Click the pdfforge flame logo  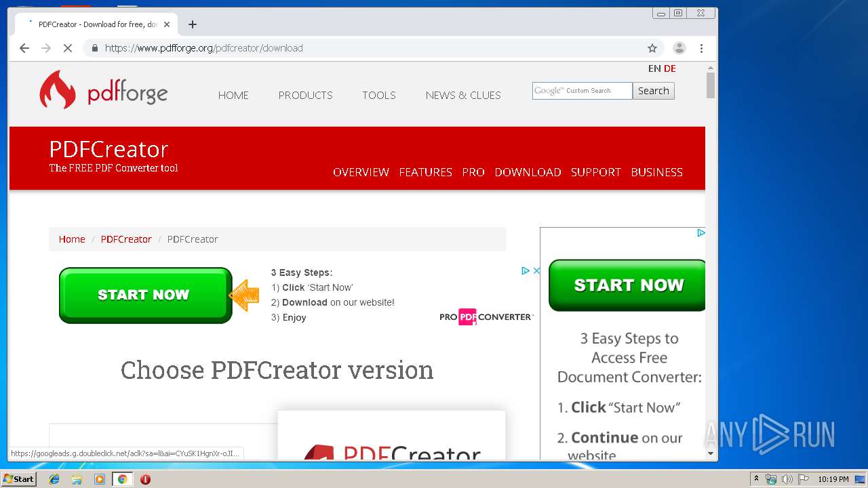[57, 89]
